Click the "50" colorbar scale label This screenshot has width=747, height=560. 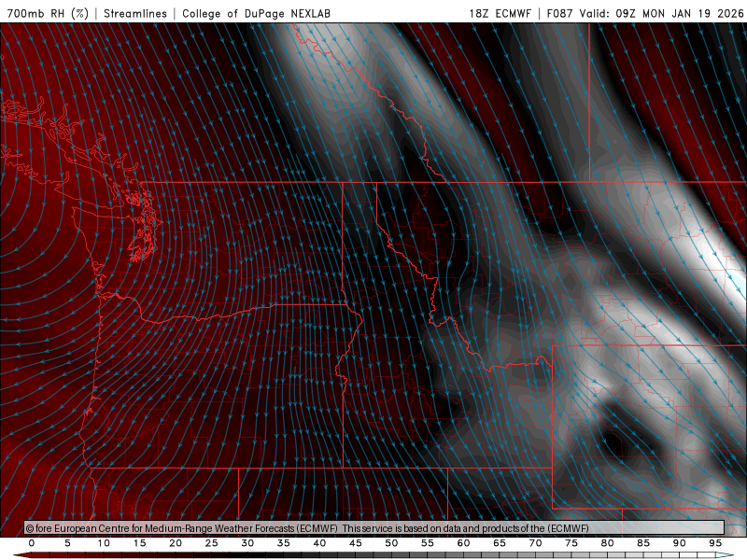click(x=391, y=543)
